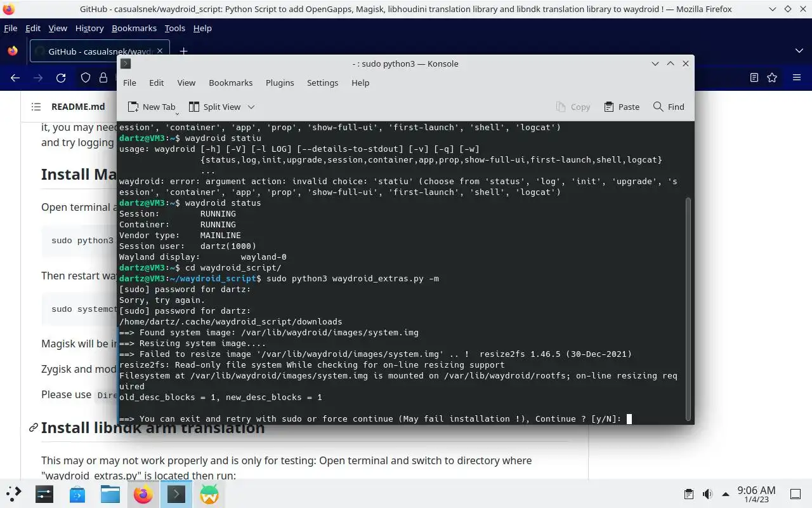Open Firefox View pinned icon
812x508 pixels.
[x=13, y=51]
